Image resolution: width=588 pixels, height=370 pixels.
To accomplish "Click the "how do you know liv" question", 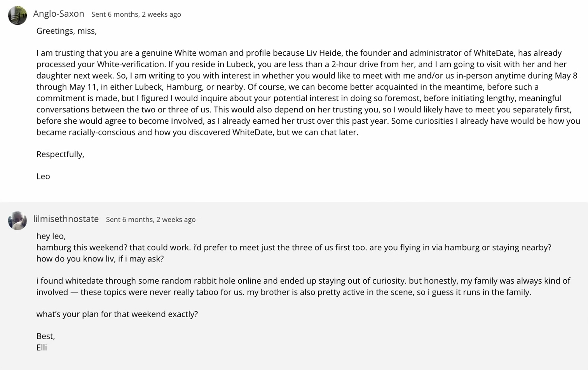I will tap(100, 259).
